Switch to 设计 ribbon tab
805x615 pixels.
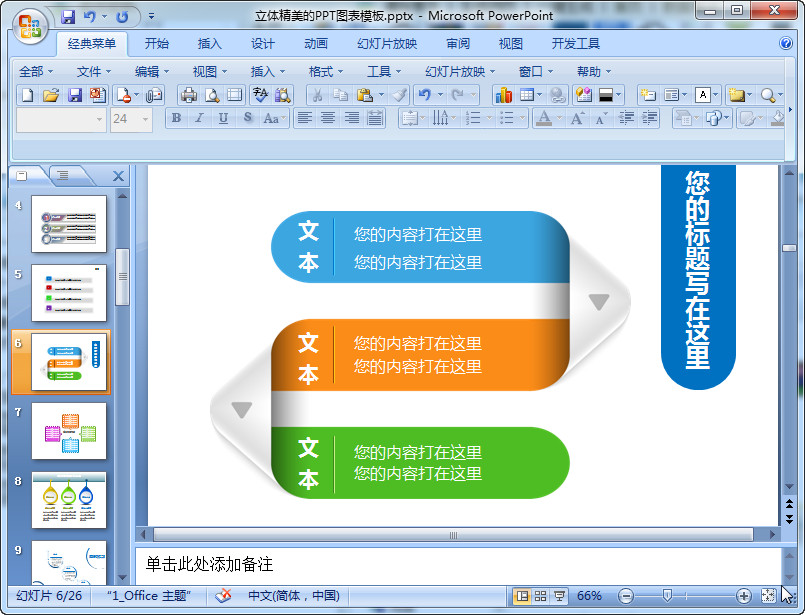263,44
